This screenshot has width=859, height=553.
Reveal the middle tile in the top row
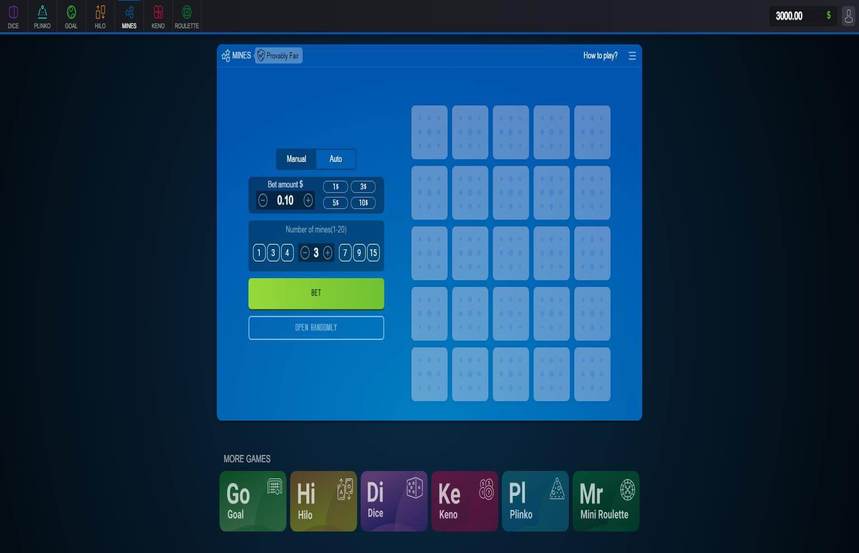click(511, 133)
